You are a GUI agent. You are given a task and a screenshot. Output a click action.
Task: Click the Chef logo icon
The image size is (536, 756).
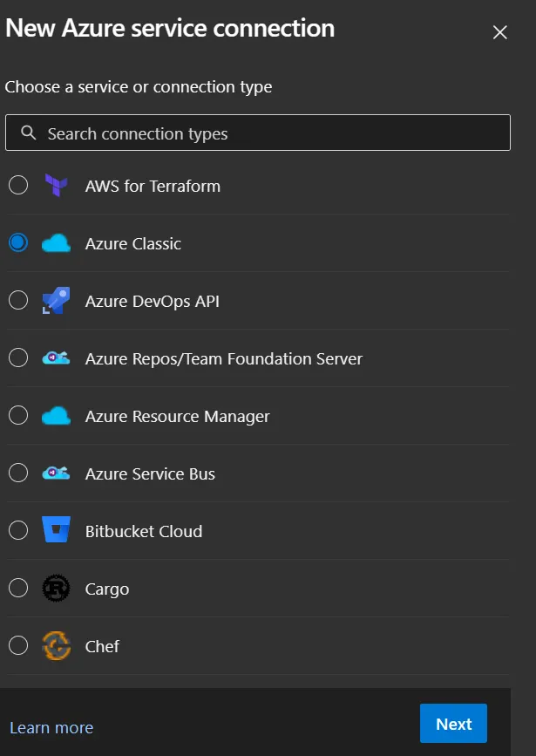point(56,646)
